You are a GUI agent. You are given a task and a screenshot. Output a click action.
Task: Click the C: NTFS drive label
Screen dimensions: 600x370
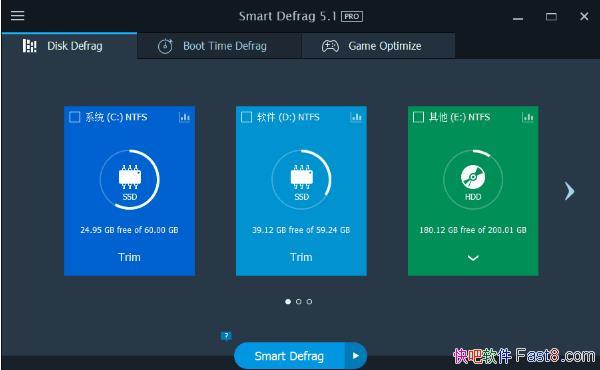point(116,117)
